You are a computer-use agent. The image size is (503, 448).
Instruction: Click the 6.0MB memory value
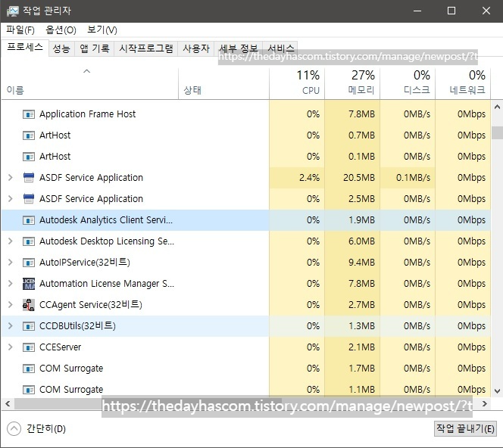[361, 241]
